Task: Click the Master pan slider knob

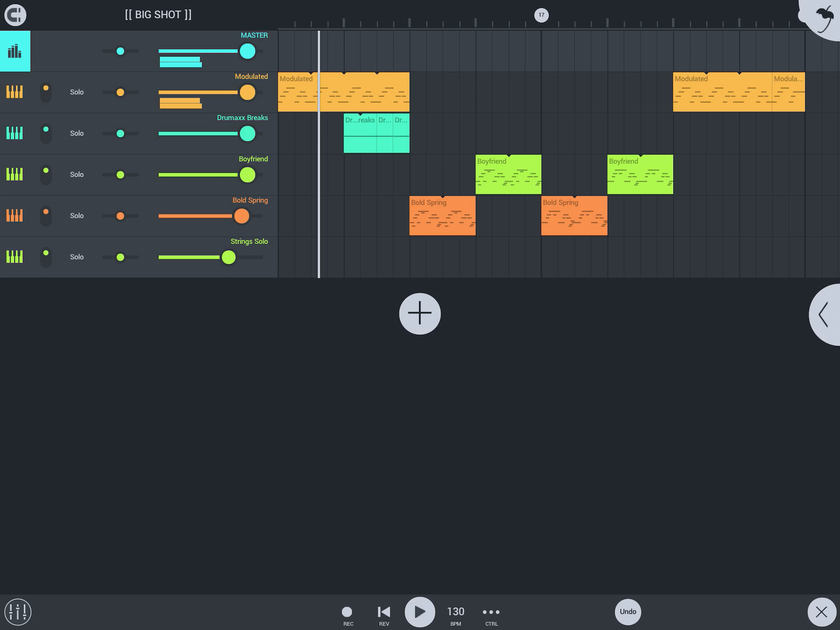Action: (120, 51)
